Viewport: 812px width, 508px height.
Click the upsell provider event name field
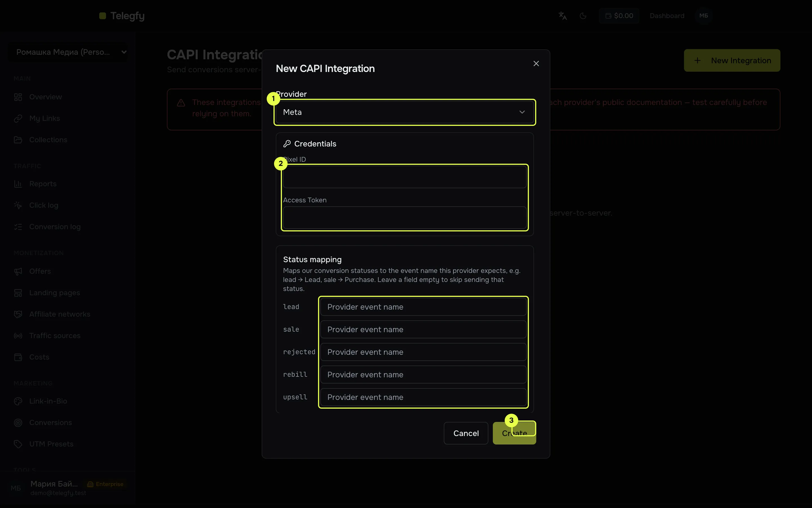coord(423,397)
